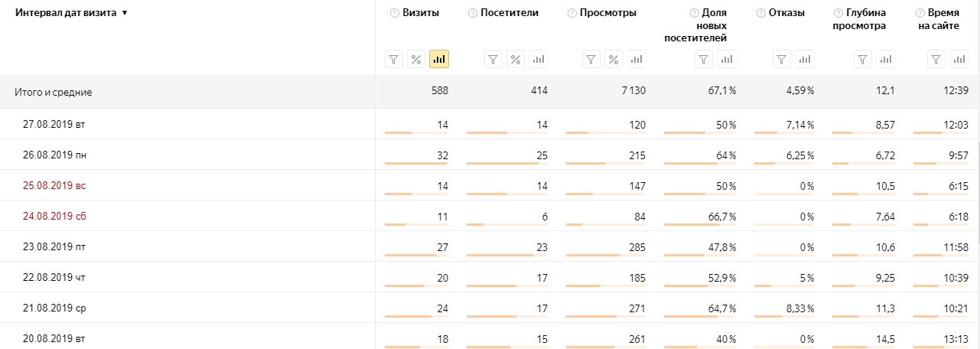Toggle percent display for Визиты column
980x349 pixels.
[416, 60]
